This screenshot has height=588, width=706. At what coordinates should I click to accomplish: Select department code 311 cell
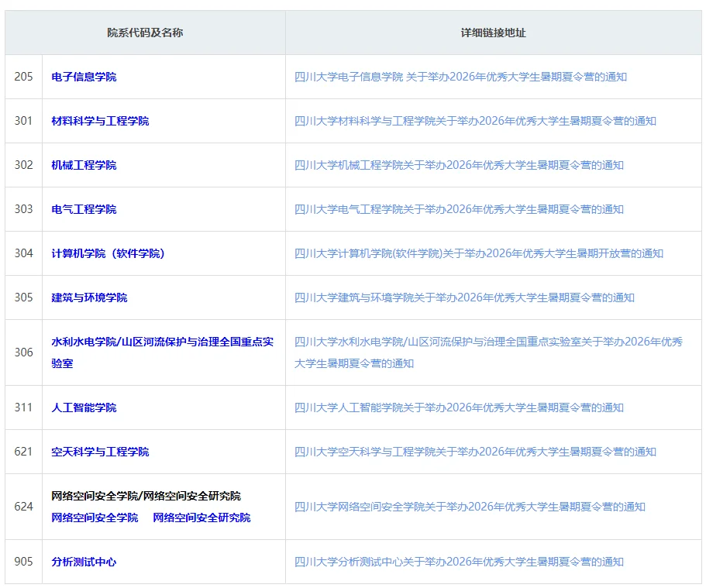(23, 408)
